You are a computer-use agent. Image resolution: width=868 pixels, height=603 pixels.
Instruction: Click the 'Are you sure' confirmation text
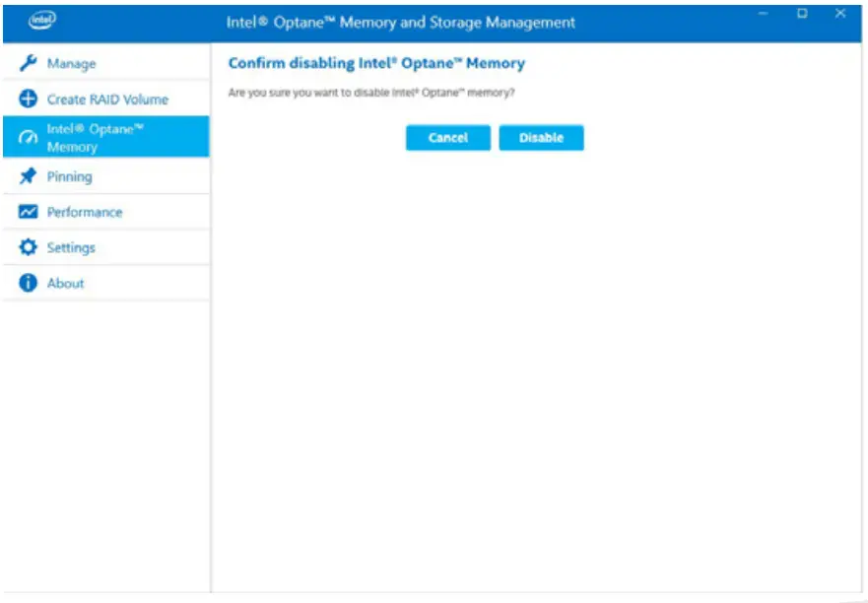tap(371, 93)
